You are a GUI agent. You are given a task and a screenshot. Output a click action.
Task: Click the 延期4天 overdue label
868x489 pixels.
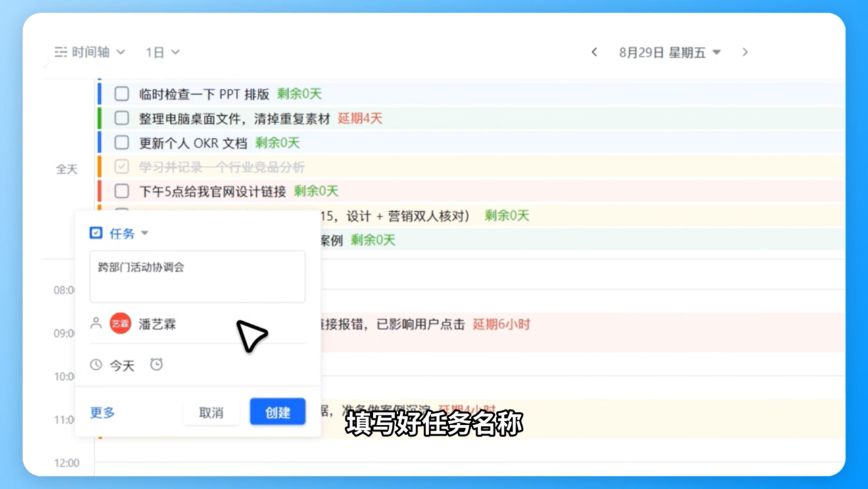360,118
